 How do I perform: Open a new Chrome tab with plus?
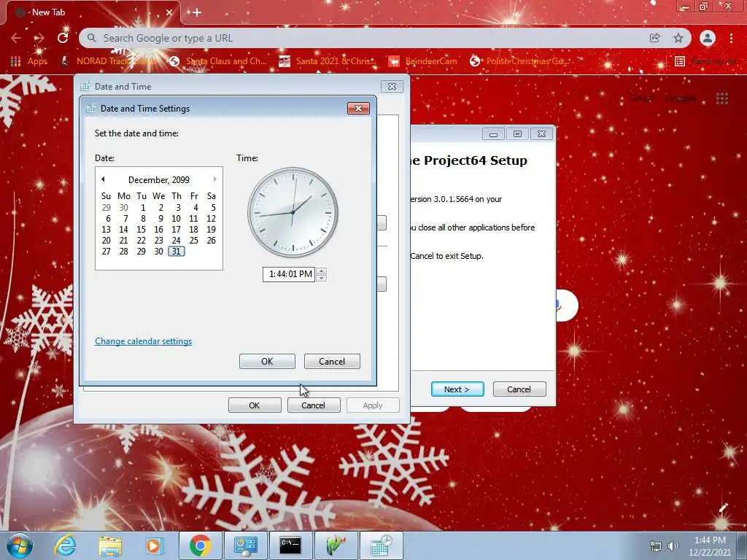(x=197, y=13)
